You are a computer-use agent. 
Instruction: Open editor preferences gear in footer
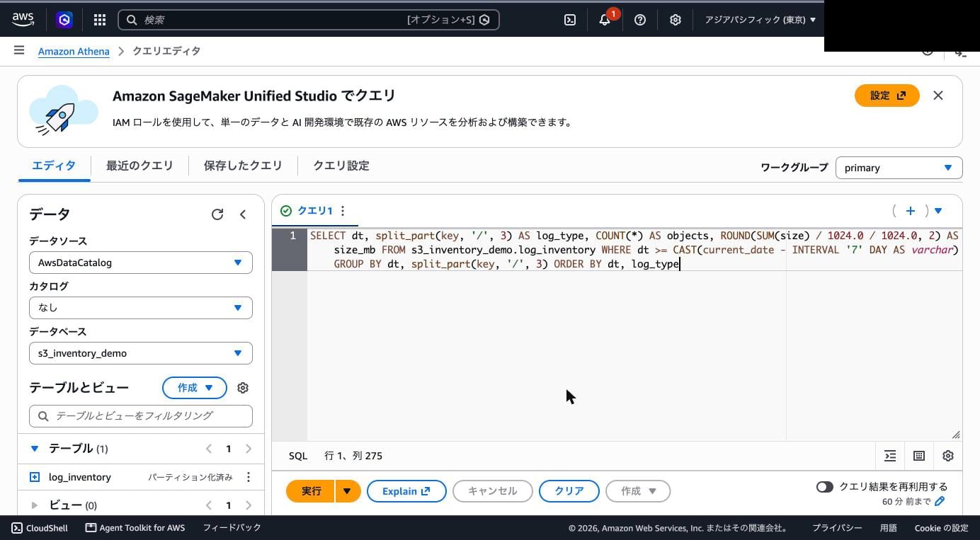[948, 456]
